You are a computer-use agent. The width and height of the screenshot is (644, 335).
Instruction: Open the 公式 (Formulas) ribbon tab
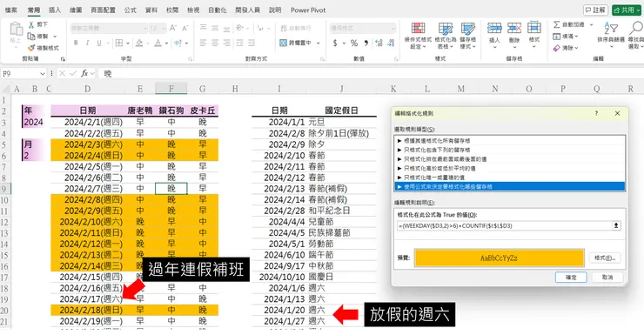[131, 10]
